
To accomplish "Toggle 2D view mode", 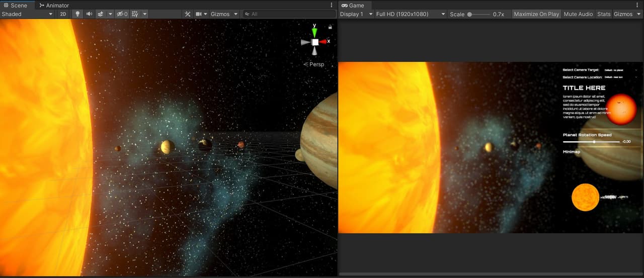I will [x=63, y=14].
